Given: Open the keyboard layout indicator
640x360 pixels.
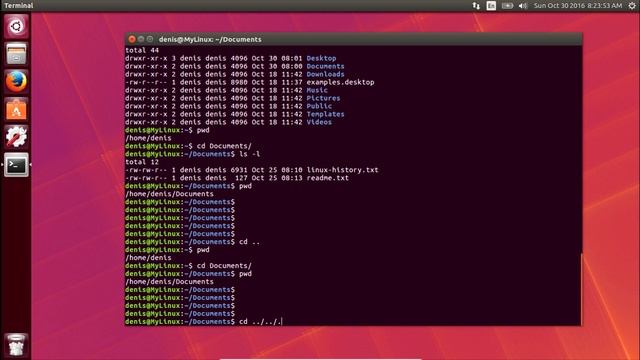Looking at the screenshot, I should pos(491,6).
